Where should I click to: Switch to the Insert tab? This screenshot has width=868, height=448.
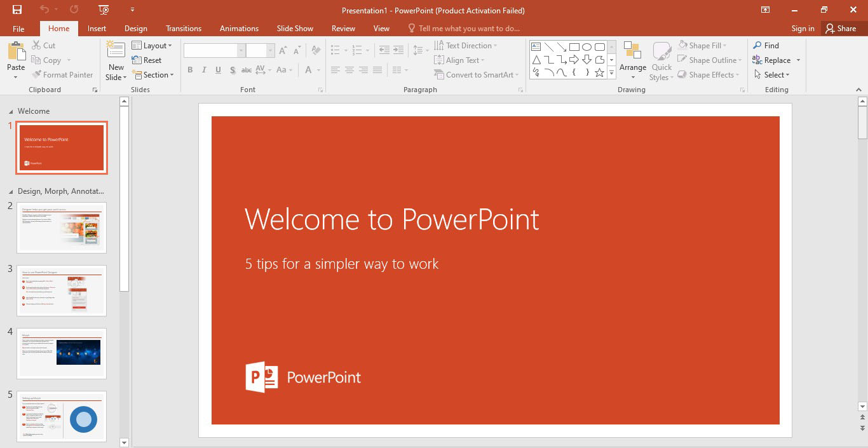click(x=97, y=29)
